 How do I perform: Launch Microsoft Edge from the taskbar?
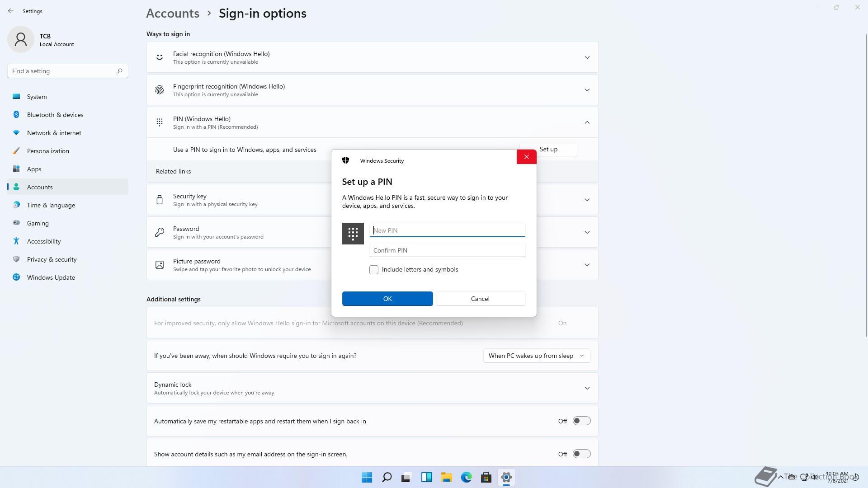pyautogui.click(x=467, y=477)
